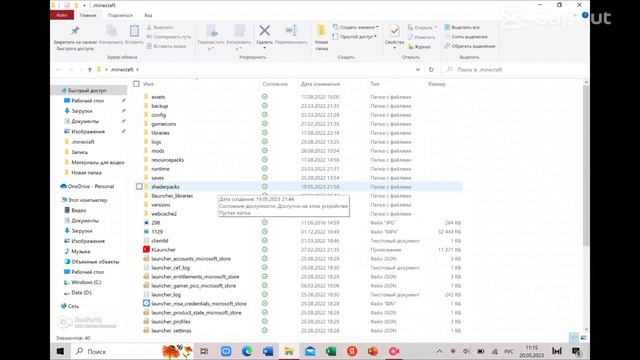Click the Переименовать rename icon
The height and width of the screenshot is (360, 640).
(291, 31)
